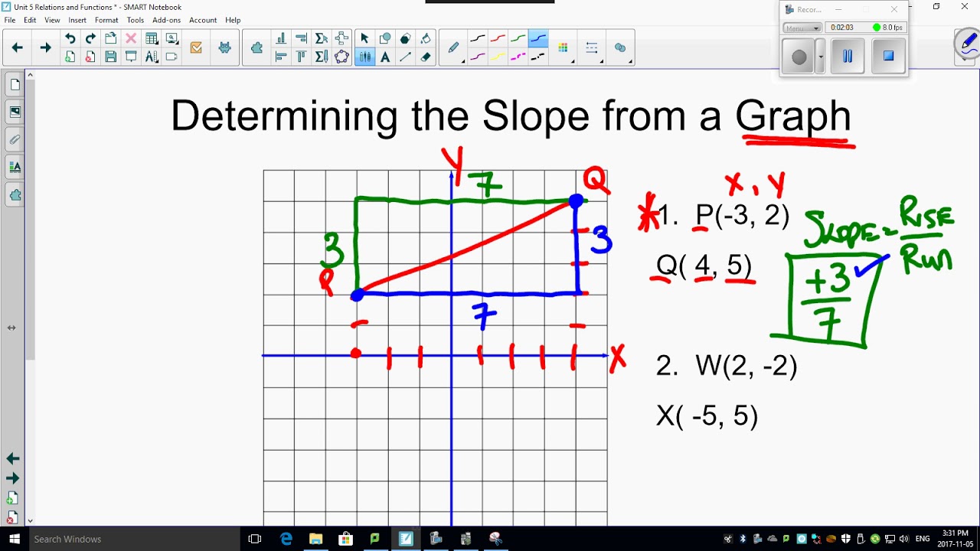Open the transparency dropdown

pyautogui.click(x=620, y=47)
